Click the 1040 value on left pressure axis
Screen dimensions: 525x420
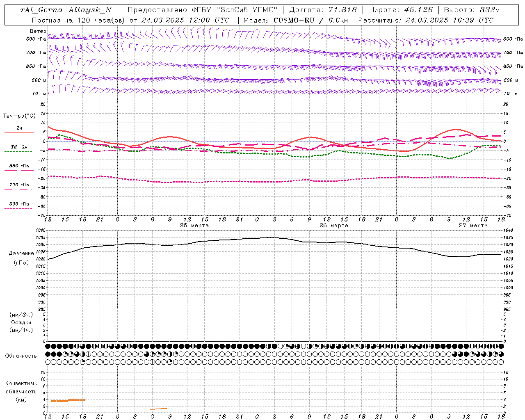pyautogui.click(x=41, y=231)
